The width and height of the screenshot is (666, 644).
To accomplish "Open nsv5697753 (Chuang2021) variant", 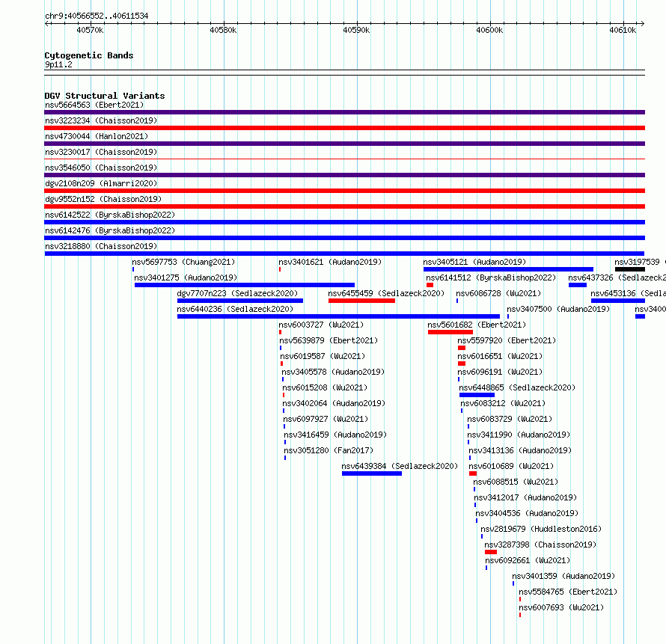I will 183,262.
